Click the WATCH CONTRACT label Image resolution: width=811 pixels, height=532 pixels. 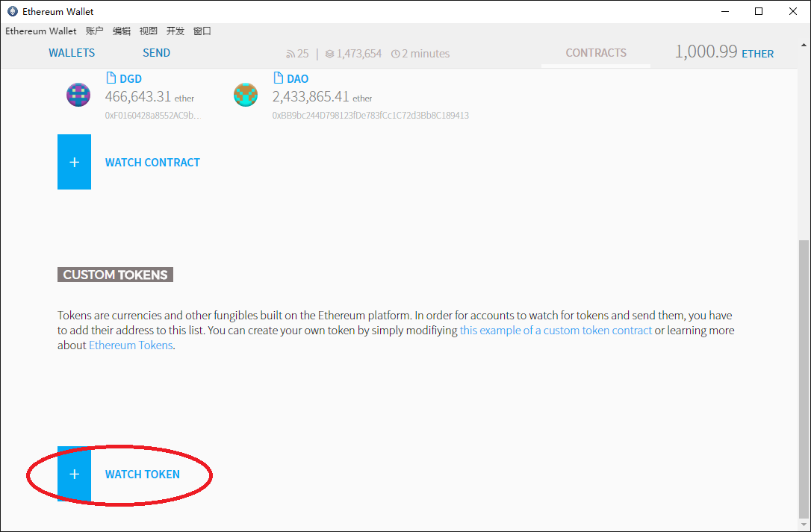(x=152, y=163)
